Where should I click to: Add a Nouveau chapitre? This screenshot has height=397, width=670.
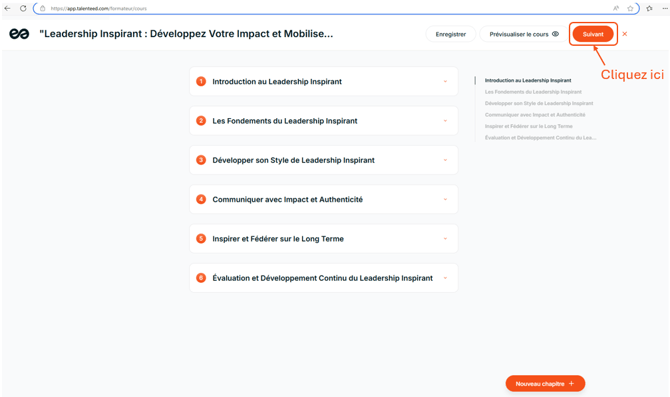[545, 383]
